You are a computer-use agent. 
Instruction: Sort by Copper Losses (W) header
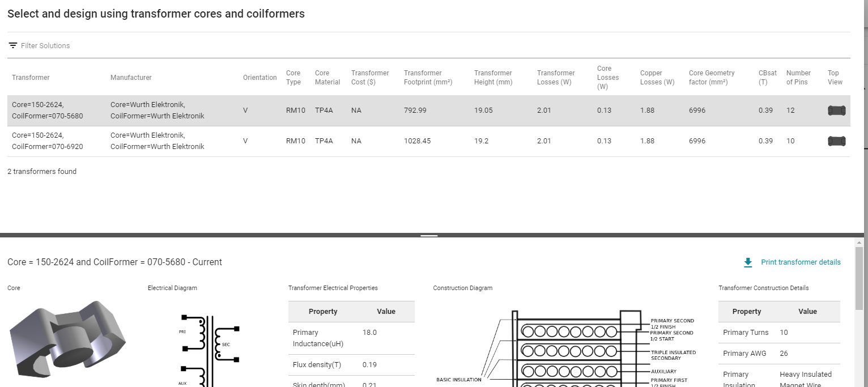point(657,78)
